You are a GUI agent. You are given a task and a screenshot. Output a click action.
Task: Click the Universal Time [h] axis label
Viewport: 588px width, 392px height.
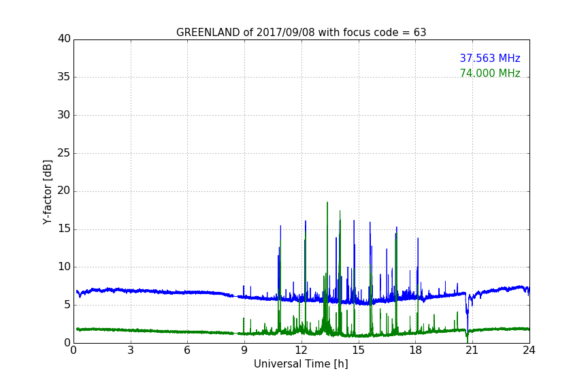tap(301, 364)
